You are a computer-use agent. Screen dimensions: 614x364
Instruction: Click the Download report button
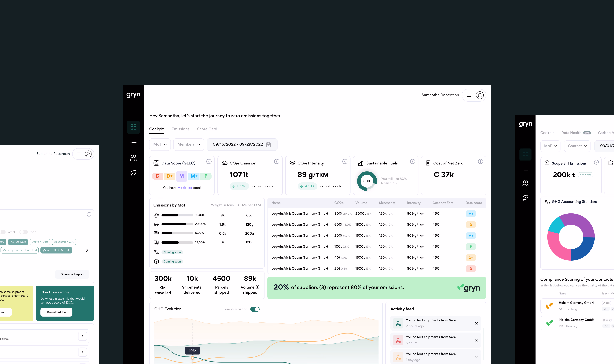pyautogui.click(x=72, y=274)
